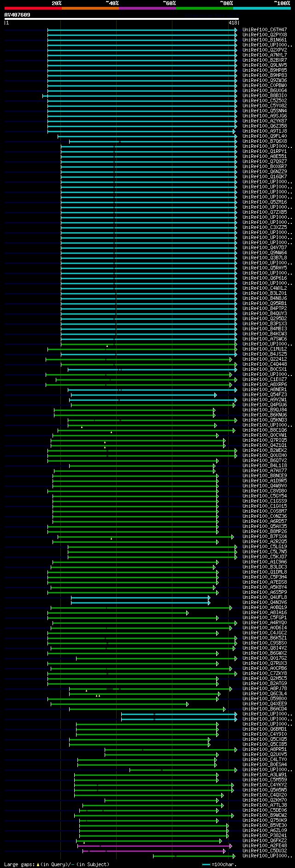The height and width of the screenshot is (868, 295).
Task: Select label UniRef100_B6KNU6
Action: (x=265, y=415)
